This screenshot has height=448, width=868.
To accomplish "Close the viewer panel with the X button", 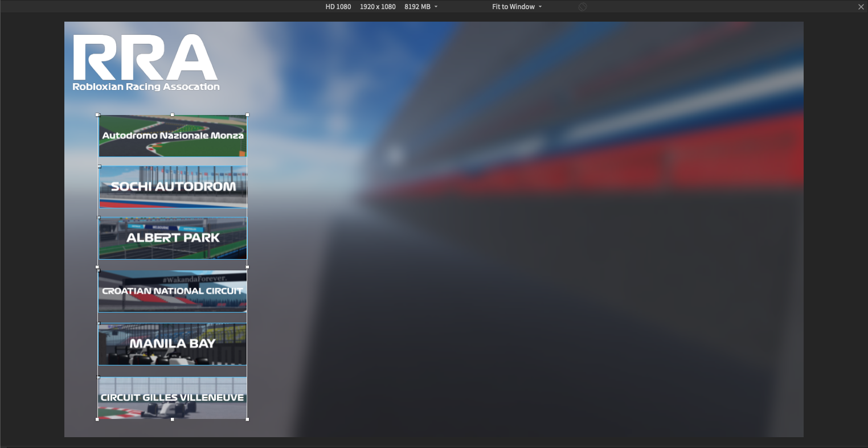I will click(861, 7).
